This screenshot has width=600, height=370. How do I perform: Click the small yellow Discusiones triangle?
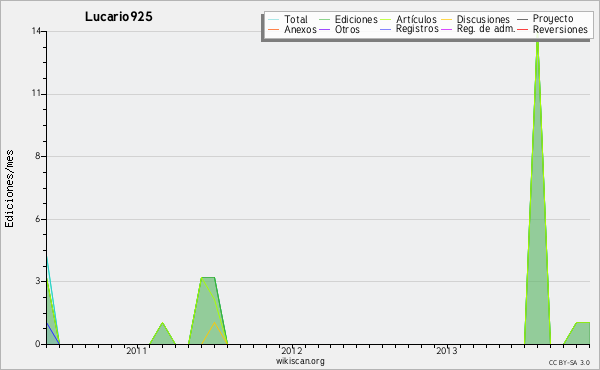(214, 334)
